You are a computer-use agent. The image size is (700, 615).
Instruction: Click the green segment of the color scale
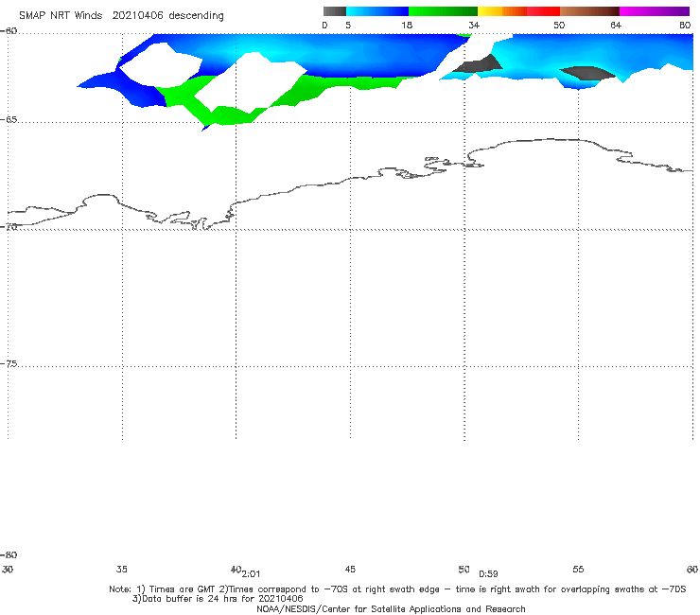pos(443,11)
